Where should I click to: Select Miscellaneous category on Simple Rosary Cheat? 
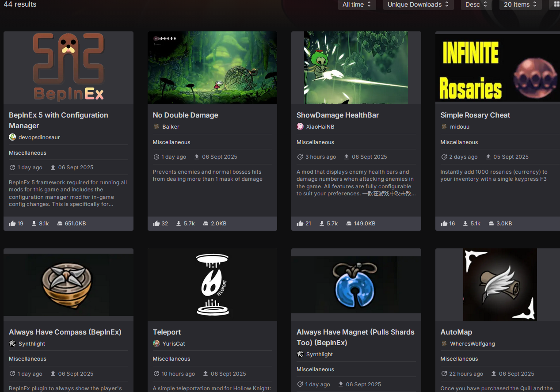(459, 142)
